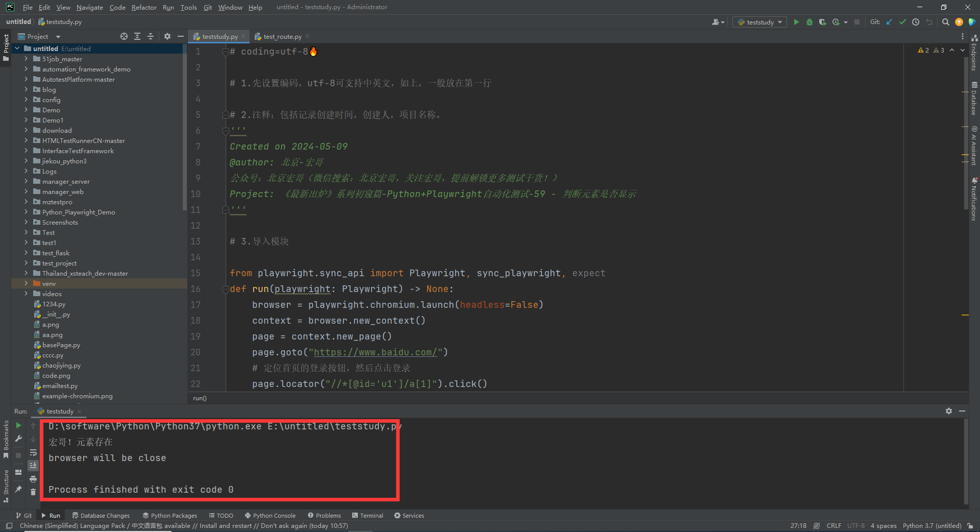Open the Navigate menu
The width and height of the screenshot is (980, 532).
point(90,7)
